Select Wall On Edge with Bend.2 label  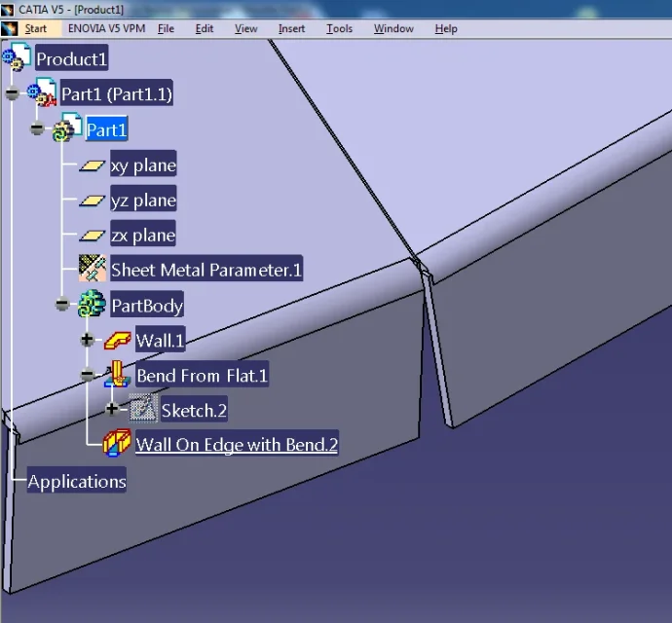tap(237, 444)
